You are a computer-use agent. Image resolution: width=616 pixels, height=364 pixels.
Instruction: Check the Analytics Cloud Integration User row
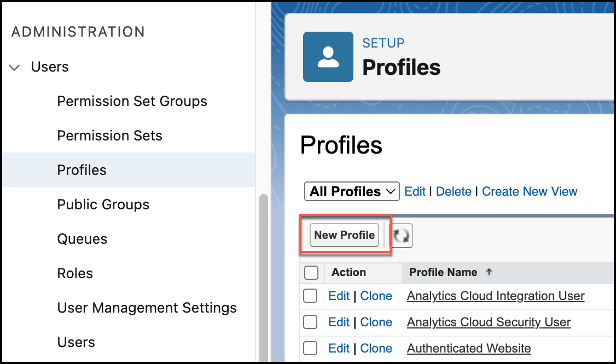(x=310, y=296)
